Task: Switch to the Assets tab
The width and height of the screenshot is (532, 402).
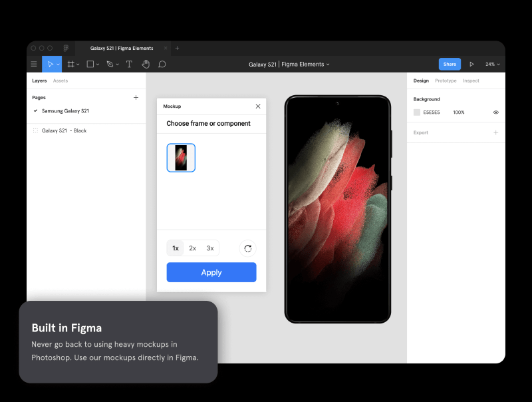Action: (61, 81)
